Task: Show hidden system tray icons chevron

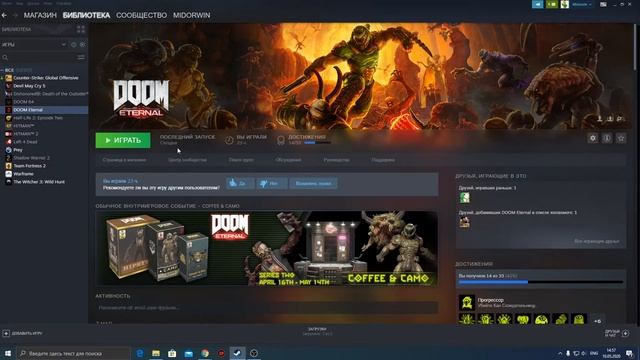Action: click(560, 353)
